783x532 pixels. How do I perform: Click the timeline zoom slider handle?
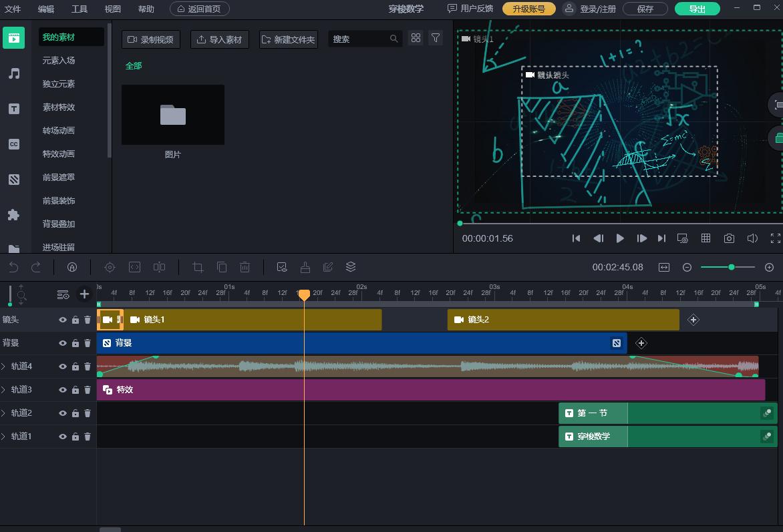[x=732, y=267]
